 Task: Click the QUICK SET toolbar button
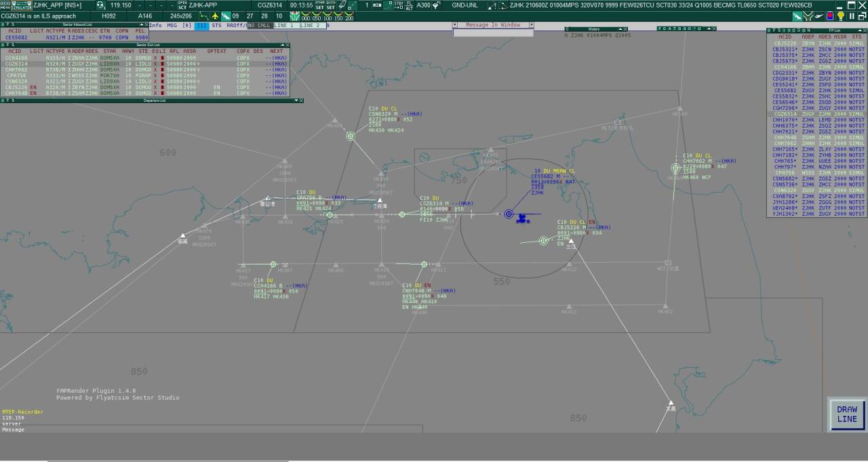click(x=330, y=5)
